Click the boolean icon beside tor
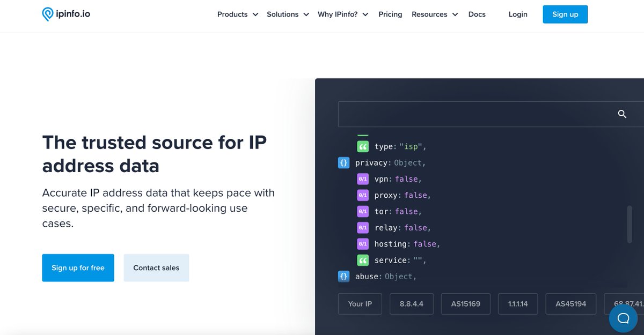Image resolution: width=644 pixels, height=335 pixels. click(363, 211)
